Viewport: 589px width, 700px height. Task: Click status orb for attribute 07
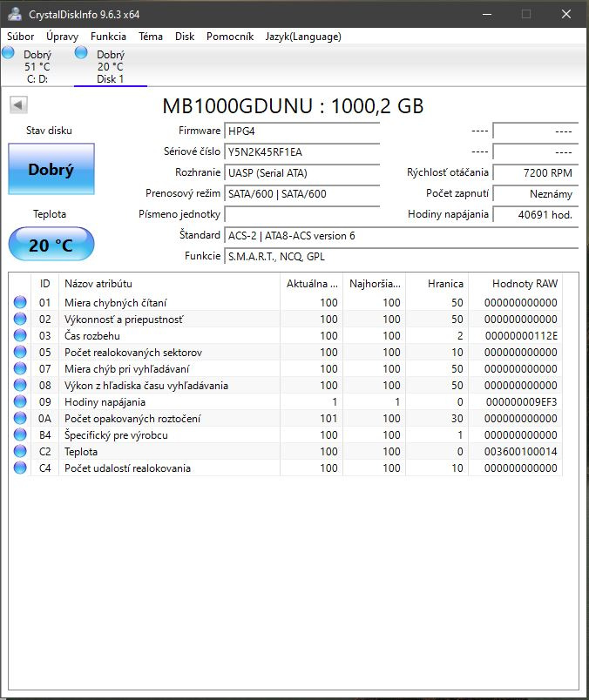click(20, 368)
